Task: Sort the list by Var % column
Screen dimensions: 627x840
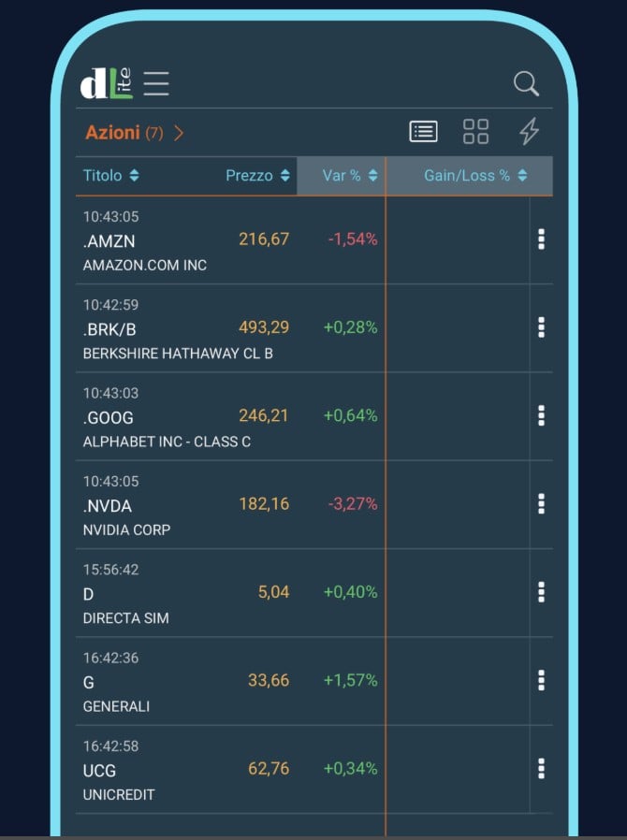Action: pos(350,176)
